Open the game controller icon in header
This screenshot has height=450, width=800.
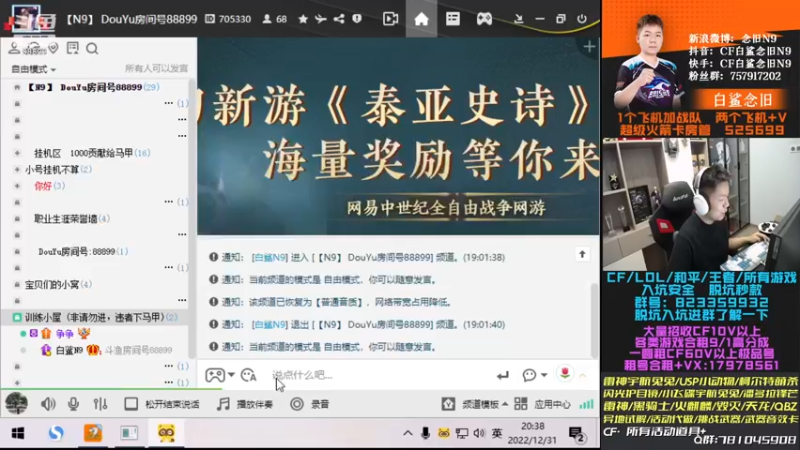pos(484,19)
